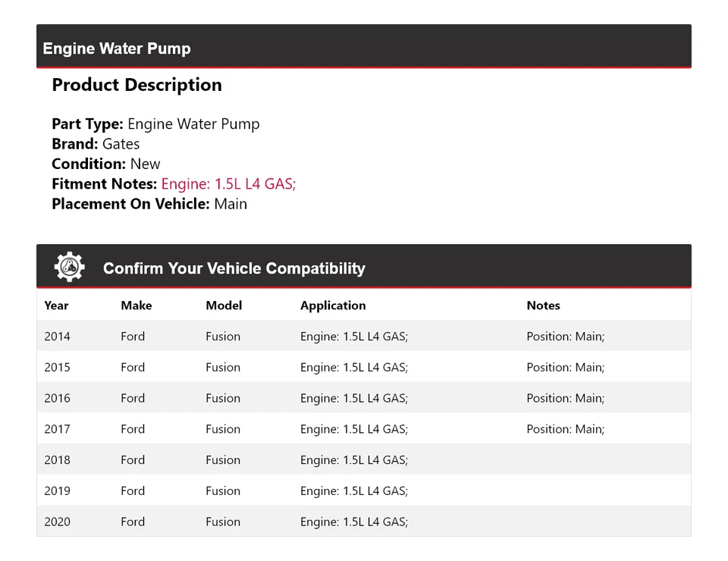The height and width of the screenshot is (561, 728).
Task: Click the Notes column header
Action: (x=543, y=306)
